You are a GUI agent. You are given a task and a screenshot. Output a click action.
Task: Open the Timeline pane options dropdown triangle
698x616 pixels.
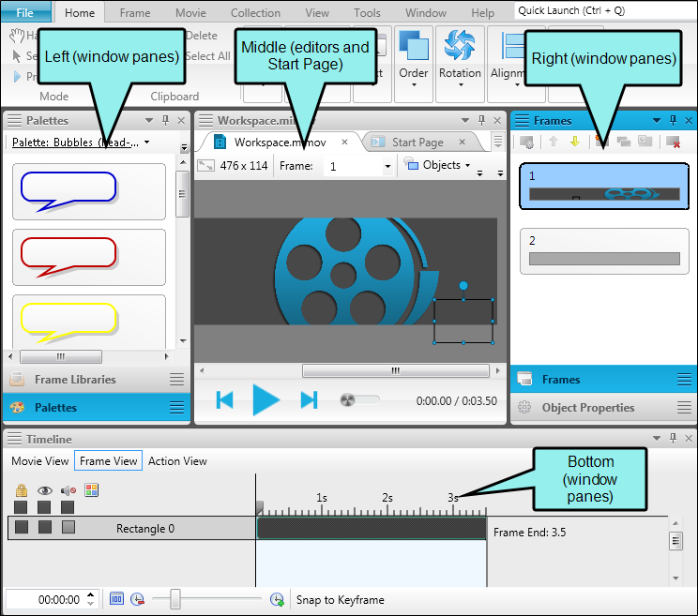656,438
